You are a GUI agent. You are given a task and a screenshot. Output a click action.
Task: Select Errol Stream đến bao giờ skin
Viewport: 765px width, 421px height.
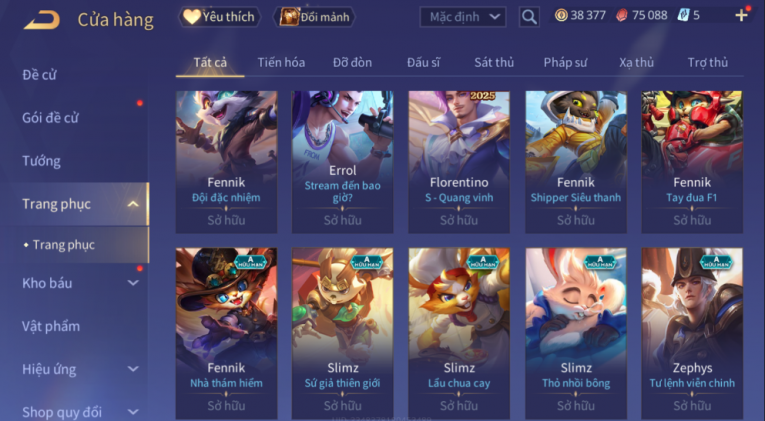(342, 162)
